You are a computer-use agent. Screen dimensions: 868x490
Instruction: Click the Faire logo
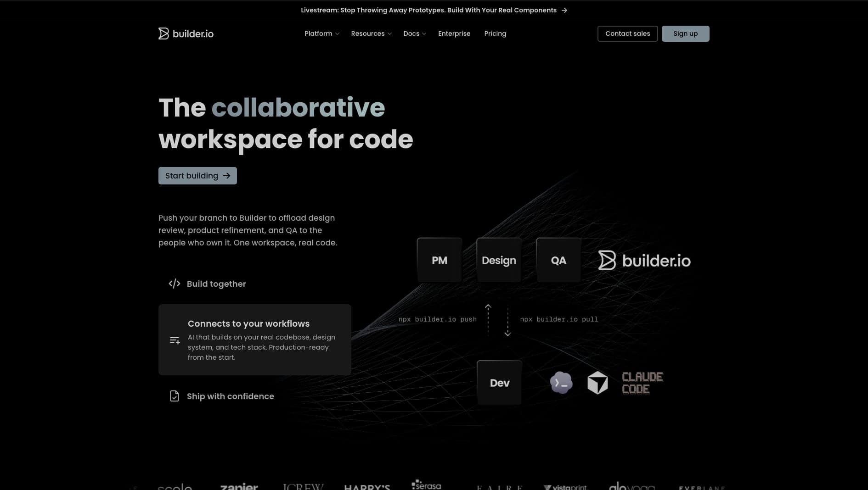click(x=500, y=487)
